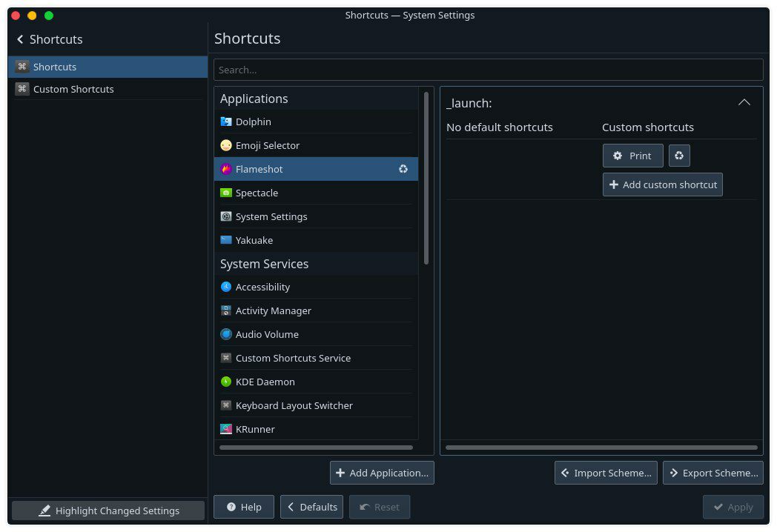
Task: Go back using the Shortcuts header arrow
Action: point(20,39)
